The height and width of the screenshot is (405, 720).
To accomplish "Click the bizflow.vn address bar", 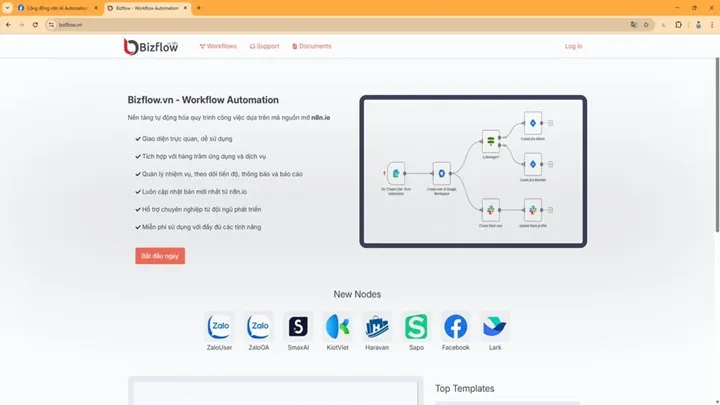I will [300, 24].
